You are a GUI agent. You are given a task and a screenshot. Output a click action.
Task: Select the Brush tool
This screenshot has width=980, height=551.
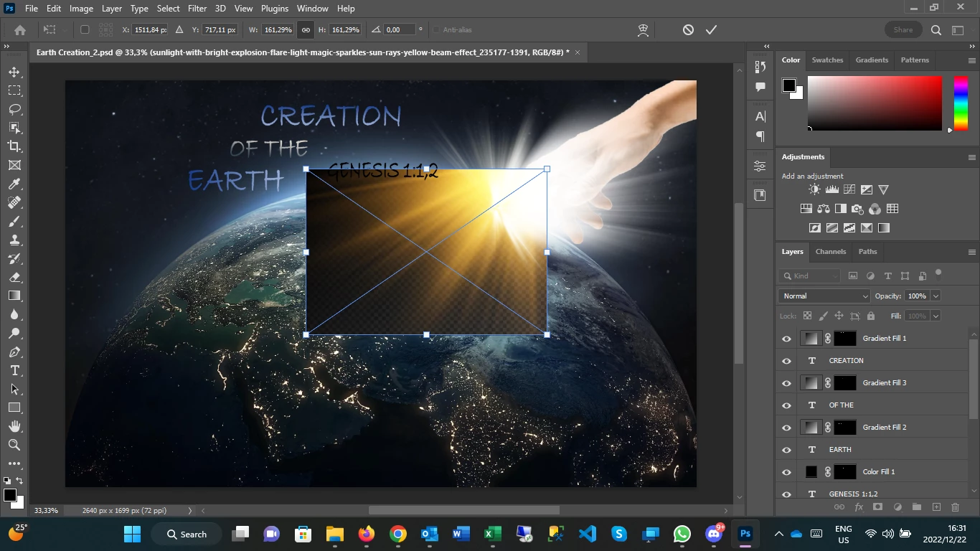[x=14, y=221]
